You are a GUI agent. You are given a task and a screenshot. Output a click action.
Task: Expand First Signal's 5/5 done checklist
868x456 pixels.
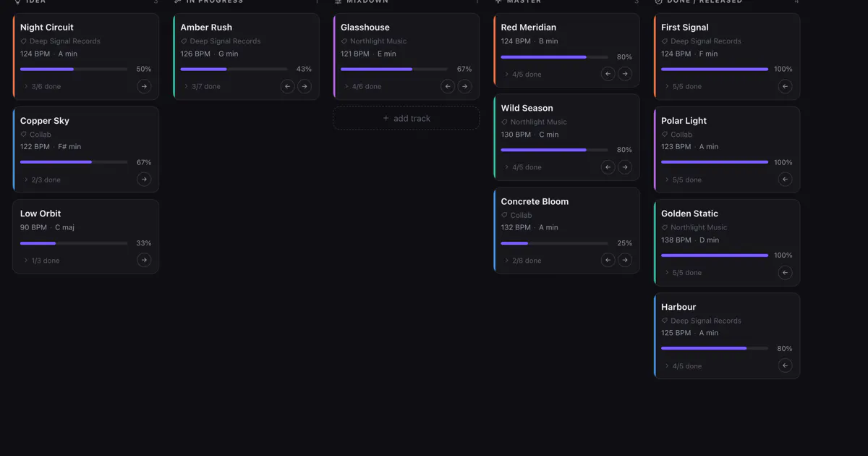(x=682, y=86)
